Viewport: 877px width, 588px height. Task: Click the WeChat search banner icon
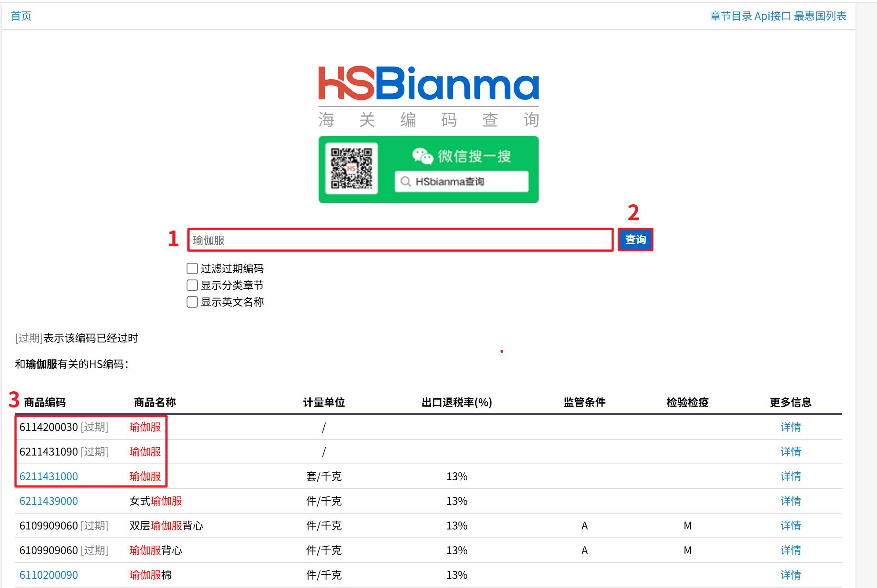tap(422, 156)
